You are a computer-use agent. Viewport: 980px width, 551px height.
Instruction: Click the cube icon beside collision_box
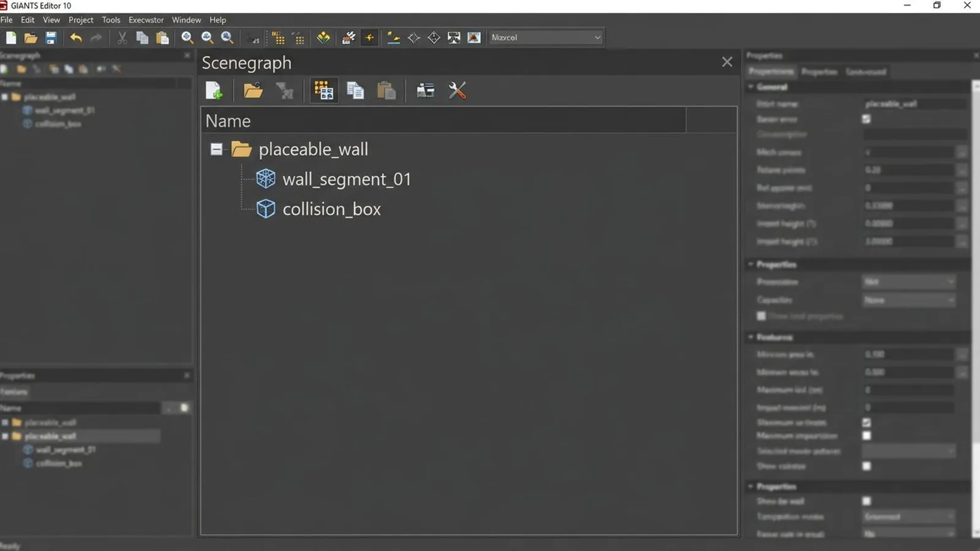coord(266,209)
